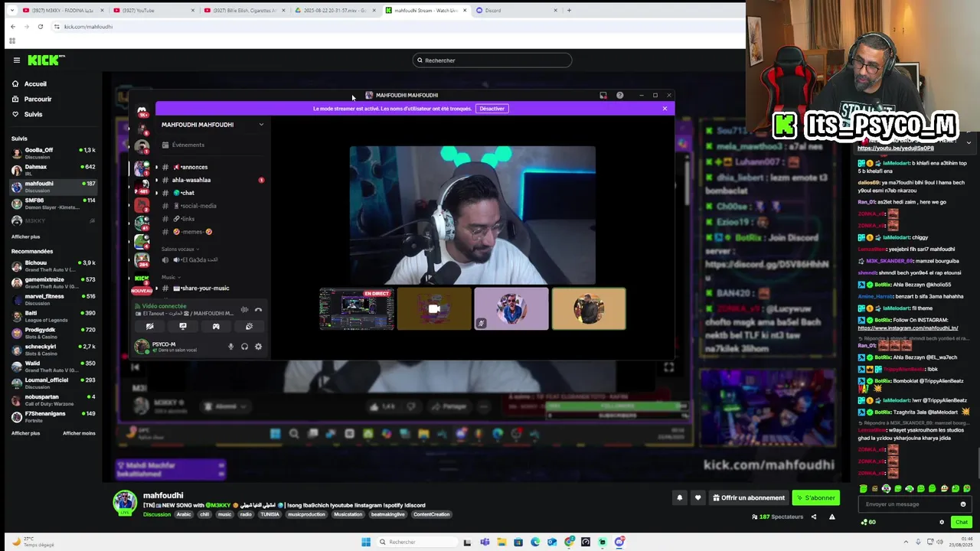Click the green Chat send button
Image resolution: width=980 pixels, height=551 pixels.
point(962,522)
